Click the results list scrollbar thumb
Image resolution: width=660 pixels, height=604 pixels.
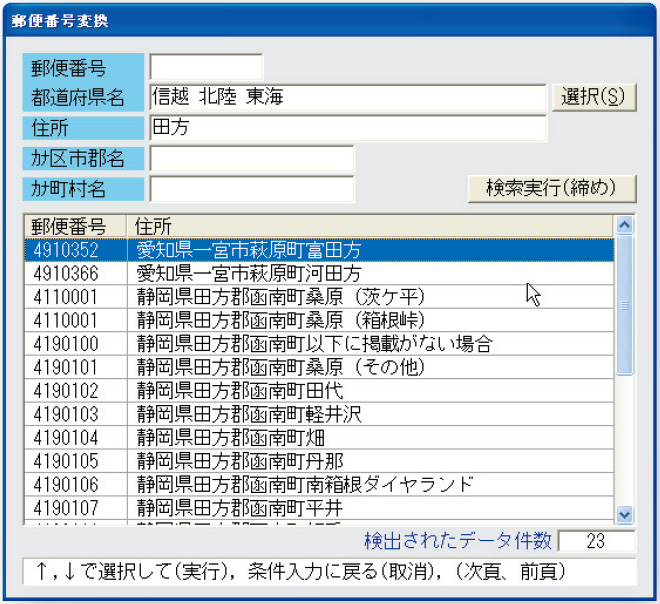(x=626, y=305)
